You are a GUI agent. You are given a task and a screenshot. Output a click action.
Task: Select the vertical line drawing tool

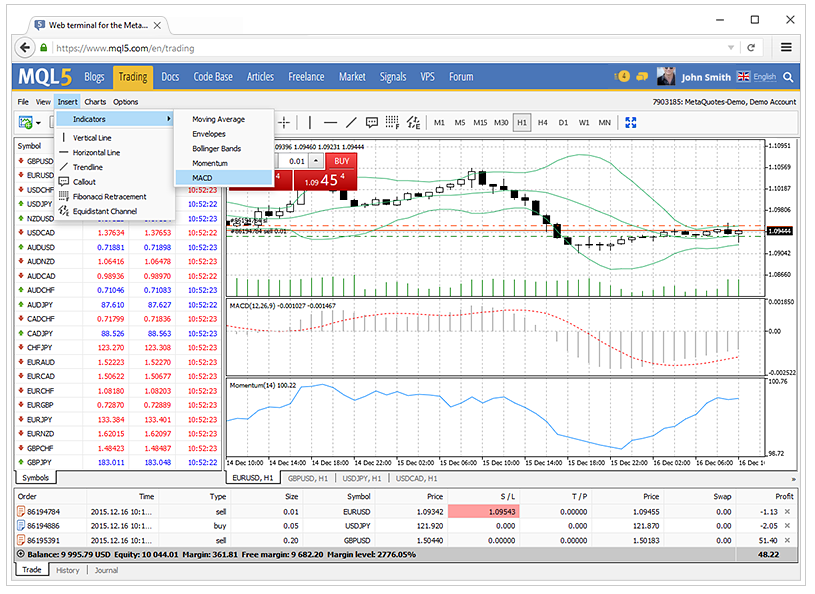coord(310,123)
